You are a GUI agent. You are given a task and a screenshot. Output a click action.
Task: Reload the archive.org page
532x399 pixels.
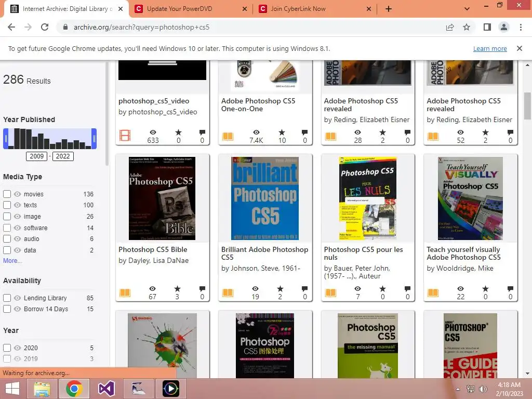45,27
